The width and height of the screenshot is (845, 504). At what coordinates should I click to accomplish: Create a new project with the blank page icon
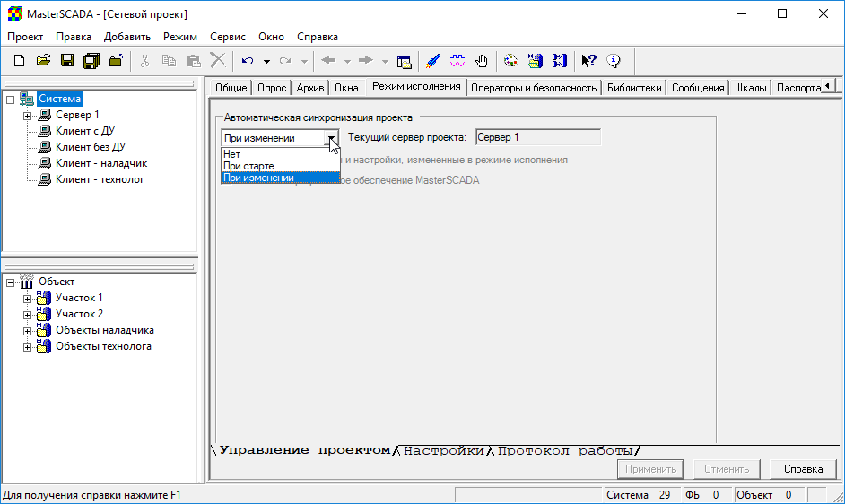click(20, 61)
